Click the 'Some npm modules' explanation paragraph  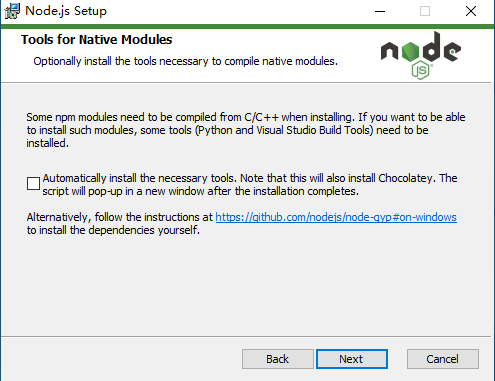tap(246, 130)
